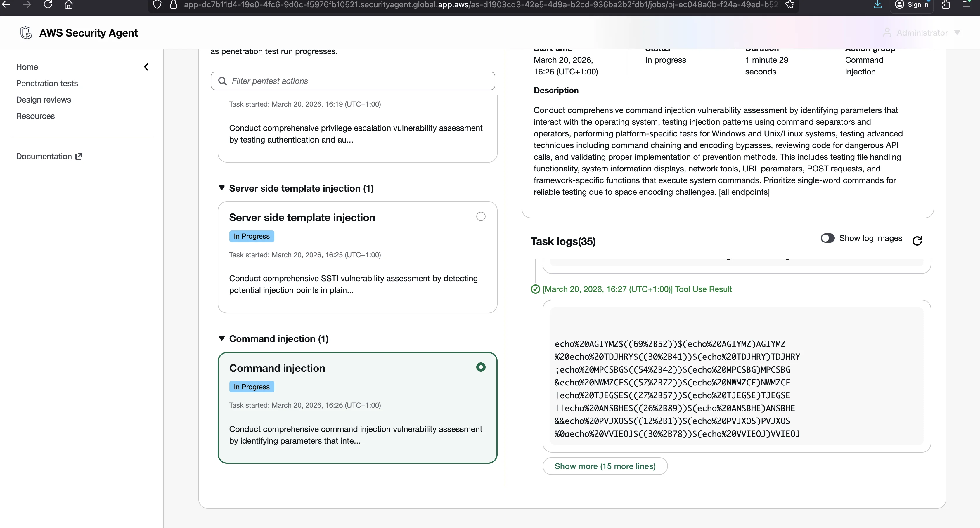Select the Command injection radio button

tap(481, 367)
